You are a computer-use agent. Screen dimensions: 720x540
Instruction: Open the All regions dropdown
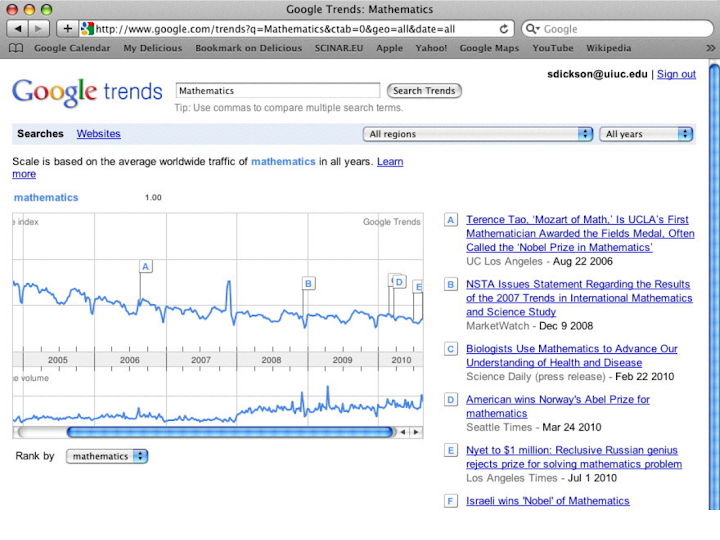tap(478, 134)
